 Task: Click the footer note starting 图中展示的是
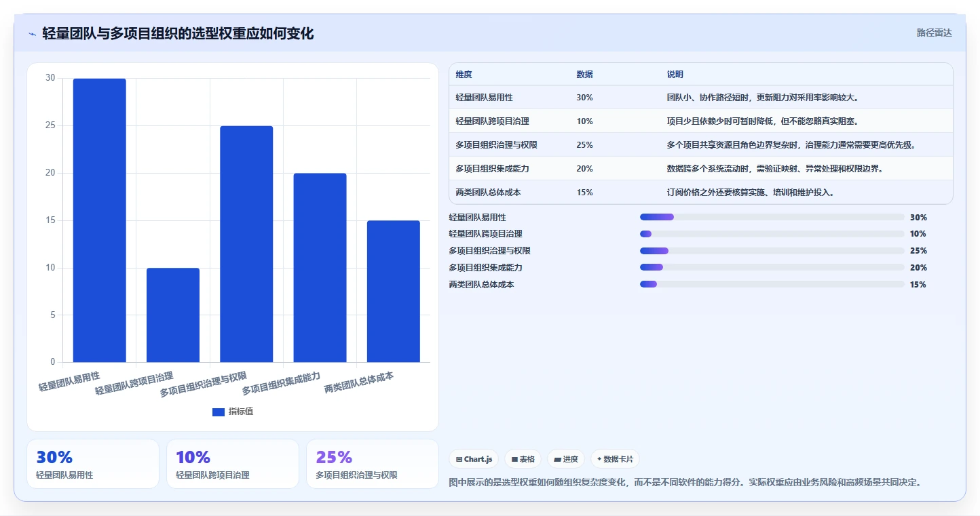pyautogui.click(x=685, y=483)
